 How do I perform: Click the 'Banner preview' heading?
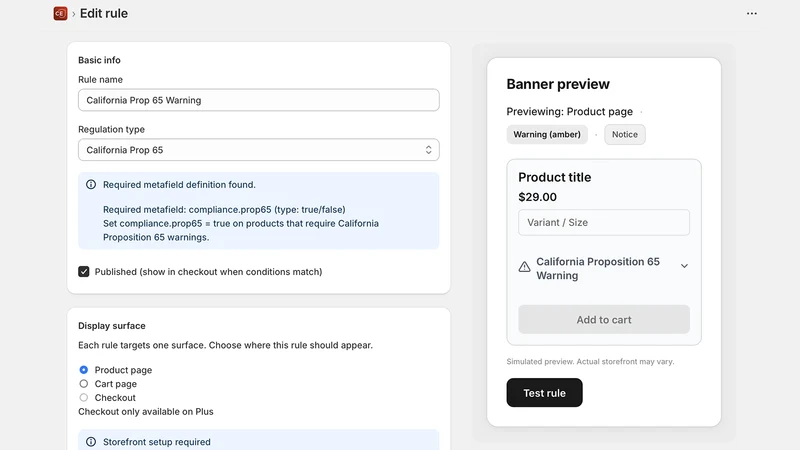[558, 84]
